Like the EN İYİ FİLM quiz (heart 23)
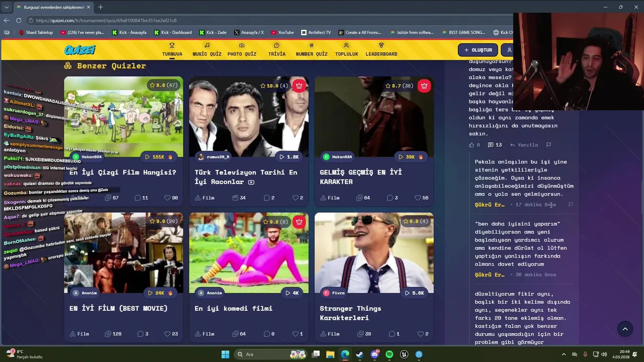The height and width of the screenshot is (362, 644). [x=171, y=334]
